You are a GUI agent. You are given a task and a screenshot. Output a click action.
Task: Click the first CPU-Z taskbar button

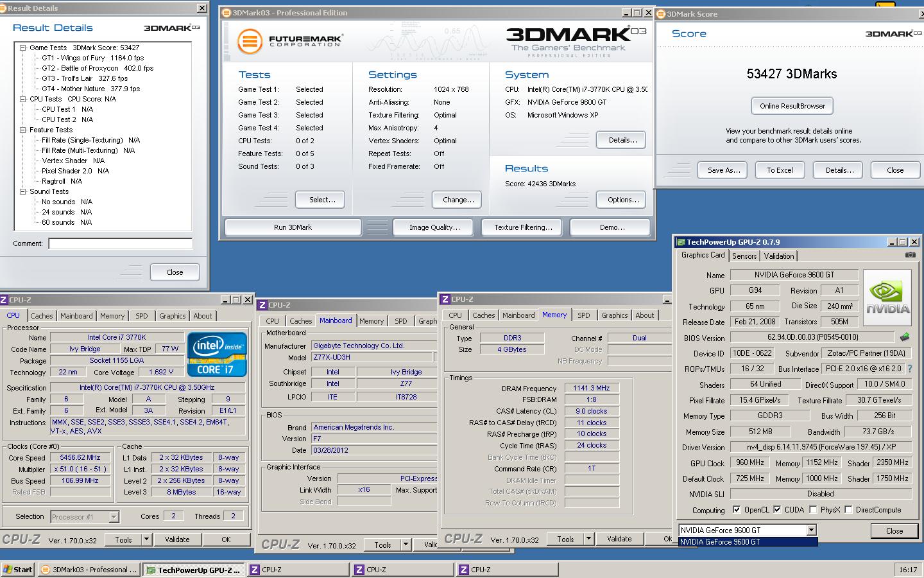298,569
